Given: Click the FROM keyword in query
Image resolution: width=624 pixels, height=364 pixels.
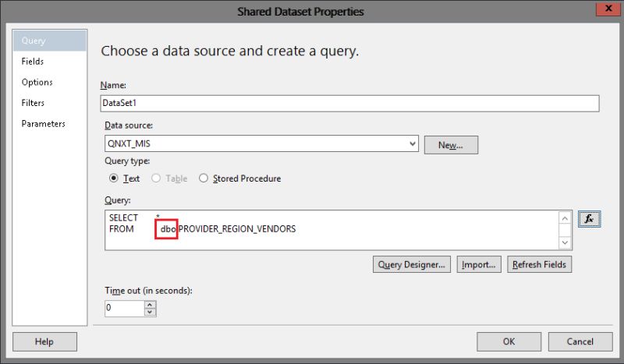Looking at the screenshot, I should pos(122,229).
